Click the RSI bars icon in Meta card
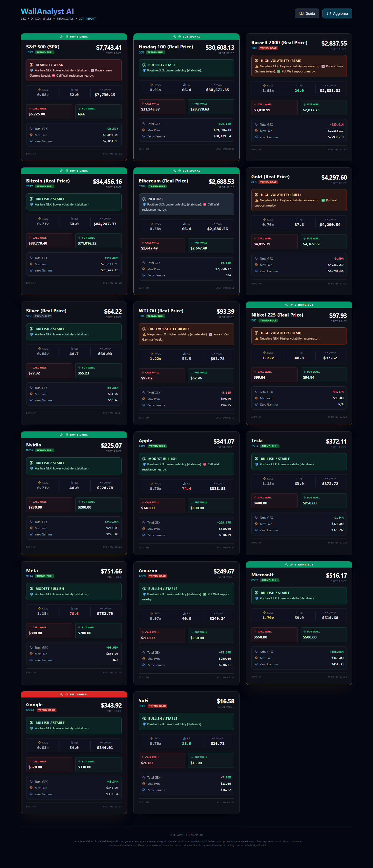 click(x=72, y=608)
